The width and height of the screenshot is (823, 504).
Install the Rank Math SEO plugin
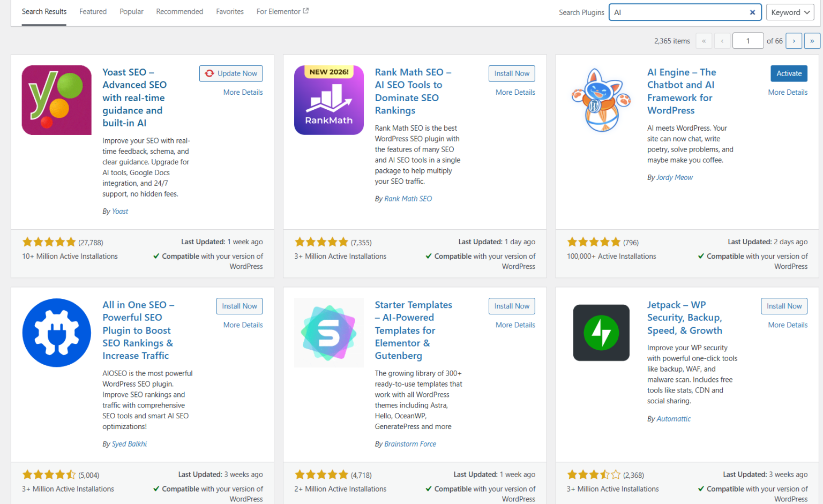512,73
